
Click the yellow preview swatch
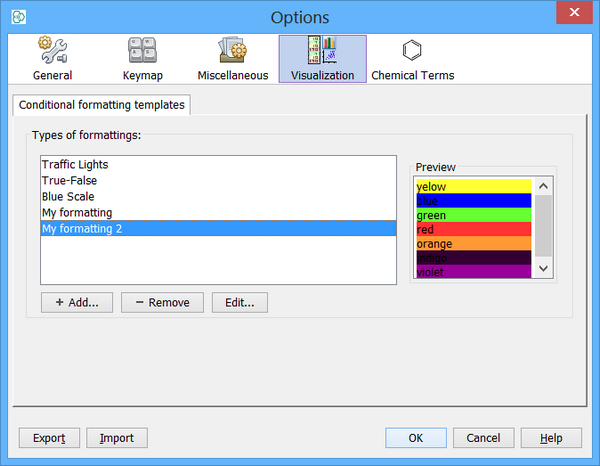click(472, 187)
